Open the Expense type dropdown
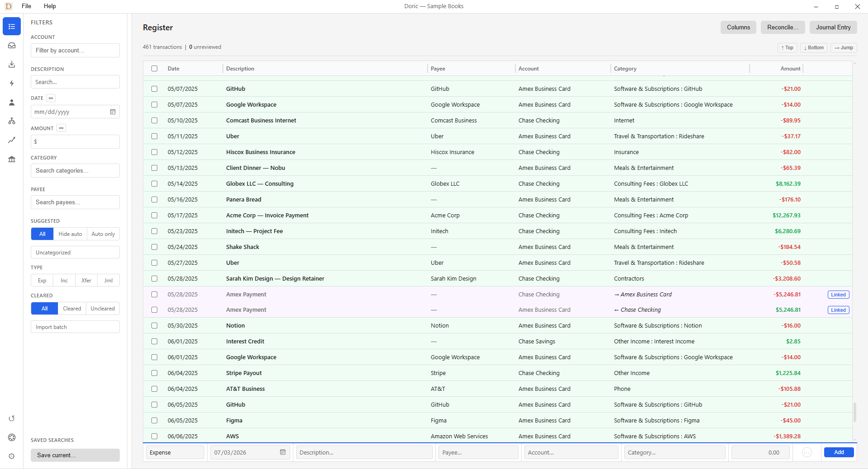Image resolution: width=868 pixels, height=469 pixels. (x=175, y=452)
